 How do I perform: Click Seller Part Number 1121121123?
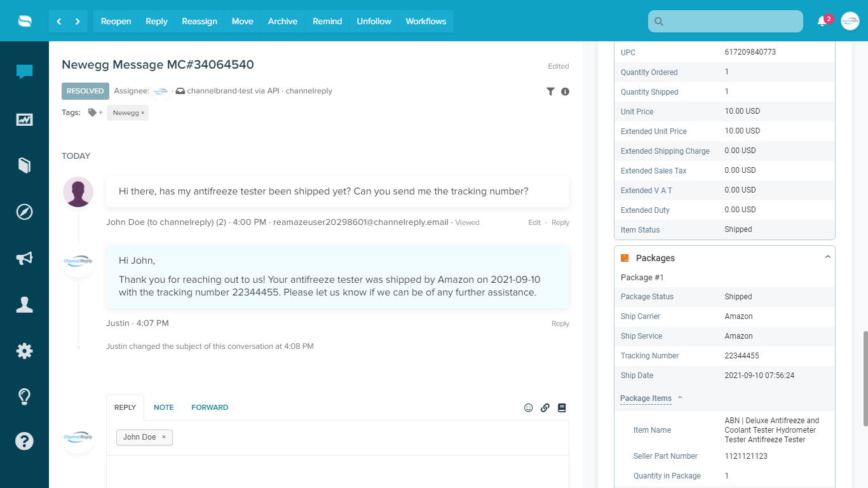click(746, 456)
